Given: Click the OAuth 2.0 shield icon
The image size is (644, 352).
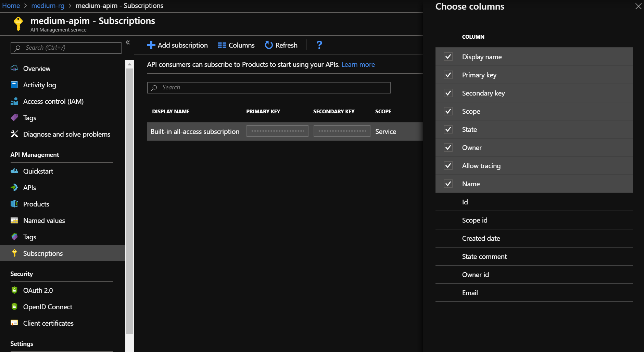Looking at the screenshot, I should (14, 290).
